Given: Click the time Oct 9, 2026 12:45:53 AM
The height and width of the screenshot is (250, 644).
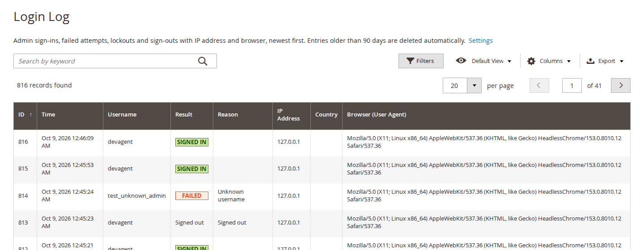Looking at the screenshot, I should [68, 169].
